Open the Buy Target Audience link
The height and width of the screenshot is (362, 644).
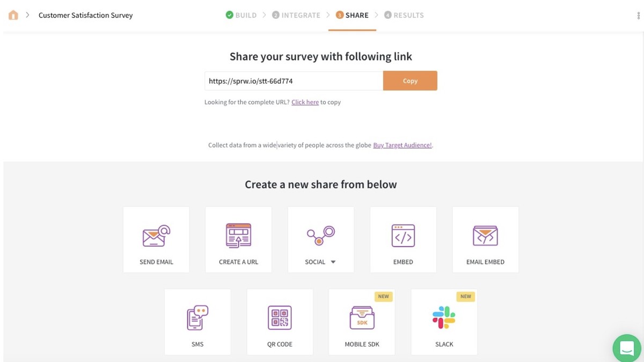402,145
